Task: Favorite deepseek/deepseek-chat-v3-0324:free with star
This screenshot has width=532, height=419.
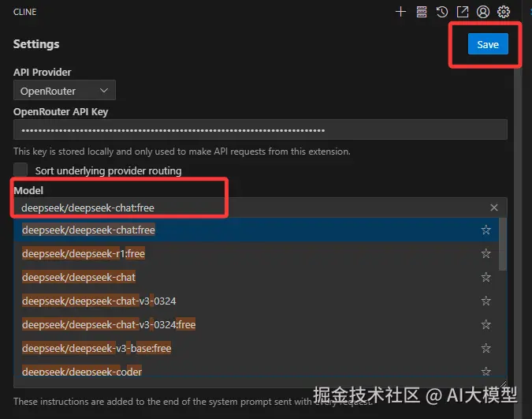Action: 485,324
